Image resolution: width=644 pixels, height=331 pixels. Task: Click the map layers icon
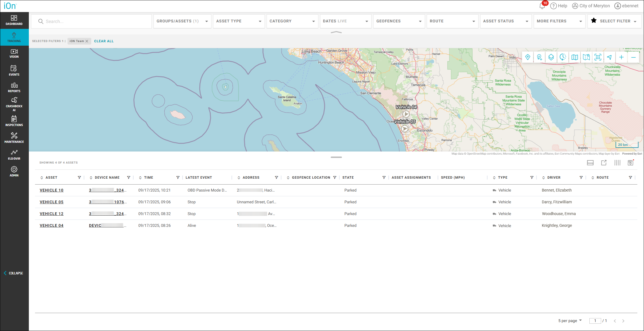pyautogui.click(x=551, y=57)
